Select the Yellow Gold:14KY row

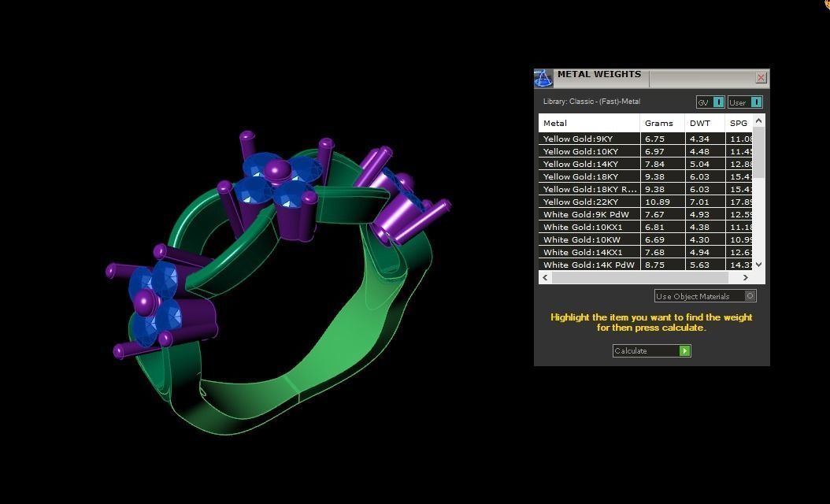click(646, 164)
